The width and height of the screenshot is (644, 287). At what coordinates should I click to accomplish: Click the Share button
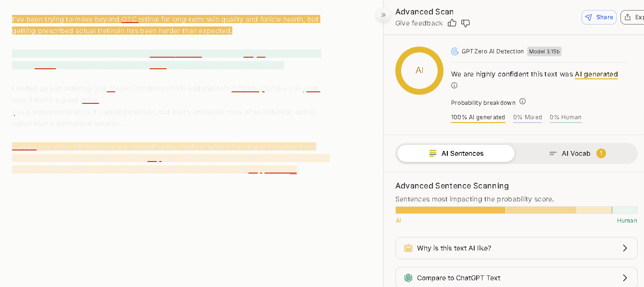click(x=599, y=17)
